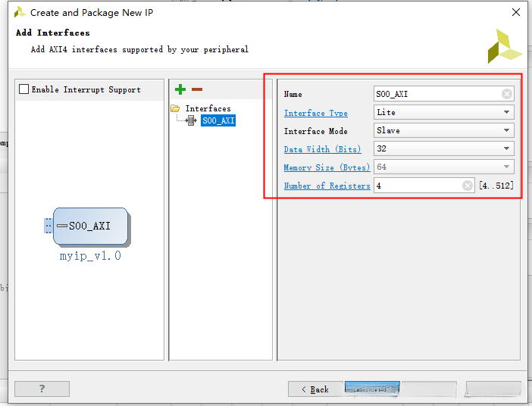The width and height of the screenshot is (532, 406).
Task: Click the Name input field with S00_AXI
Action: (x=444, y=94)
